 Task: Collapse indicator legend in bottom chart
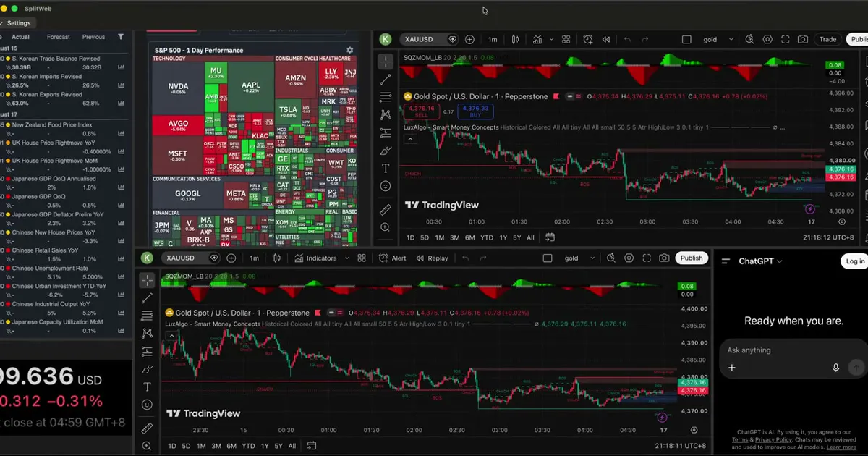tap(170, 335)
